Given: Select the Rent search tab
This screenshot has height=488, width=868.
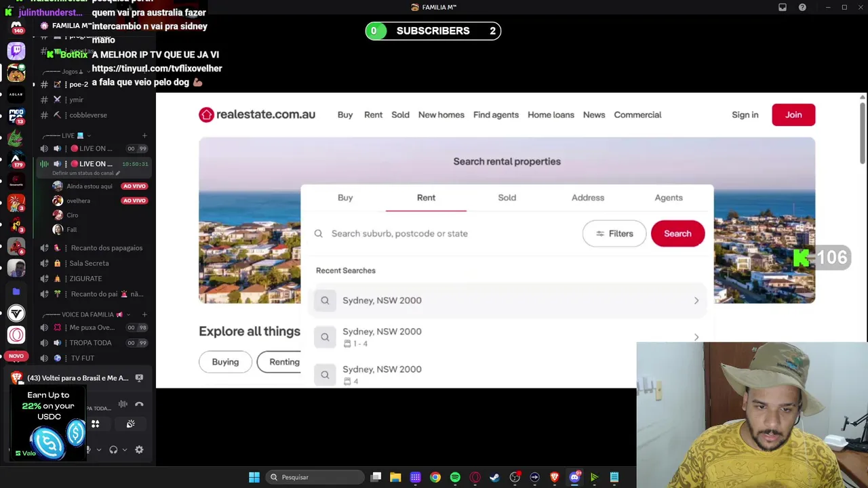Looking at the screenshot, I should [426, 197].
